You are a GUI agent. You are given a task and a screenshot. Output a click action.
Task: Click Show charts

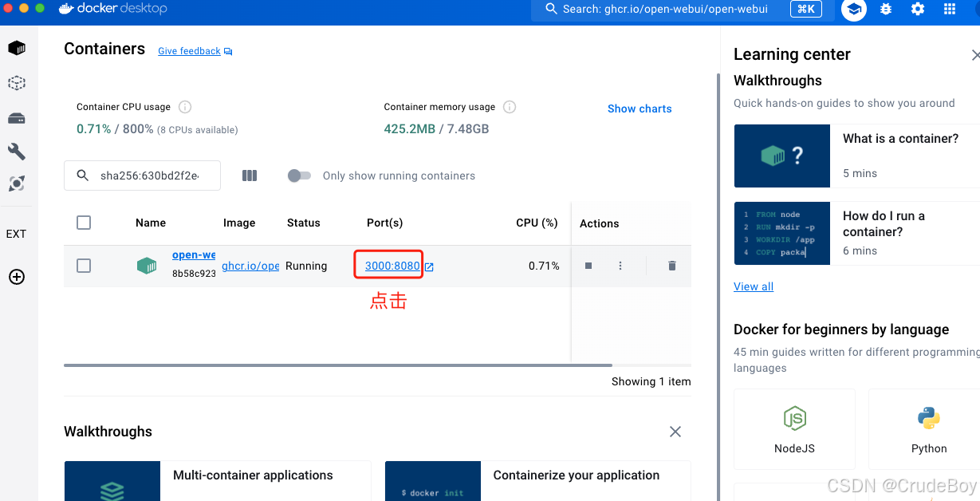pyautogui.click(x=640, y=108)
